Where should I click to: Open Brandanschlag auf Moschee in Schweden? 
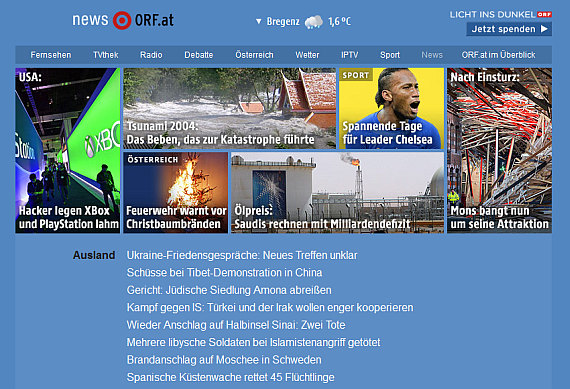pyautogui.click(x=224, y=360)
